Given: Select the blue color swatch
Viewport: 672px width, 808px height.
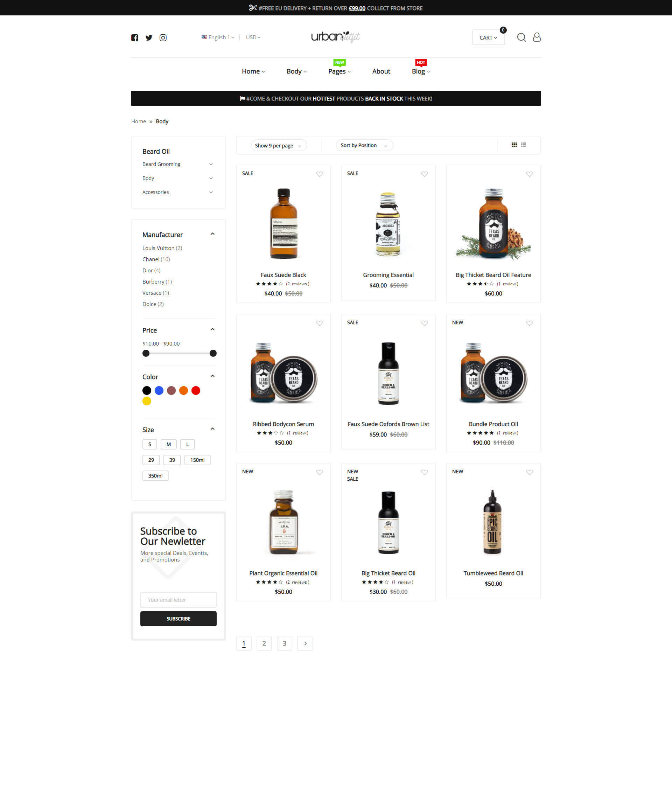Looking at the screenshot, I should coord(159,391).
